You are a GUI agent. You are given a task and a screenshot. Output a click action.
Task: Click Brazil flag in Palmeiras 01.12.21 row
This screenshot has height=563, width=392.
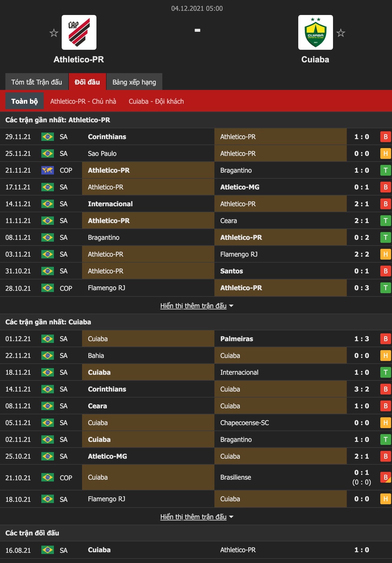point(48,339)
